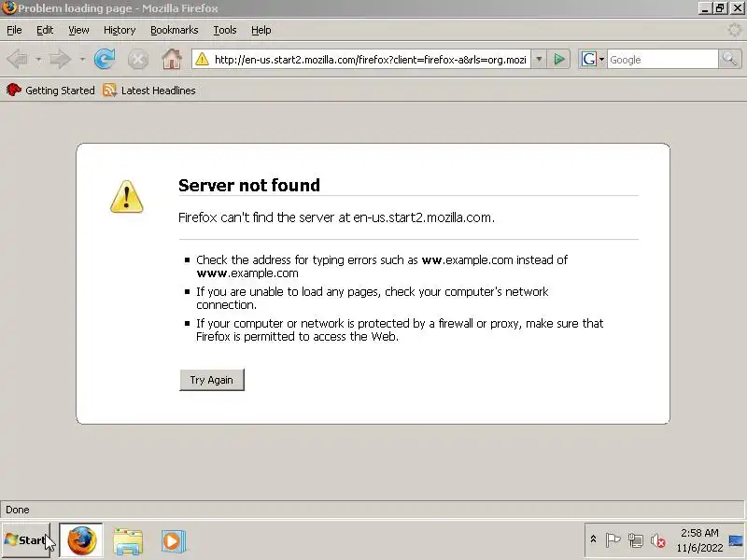
Task: Restore down the Firefox window
Action: 720,8
